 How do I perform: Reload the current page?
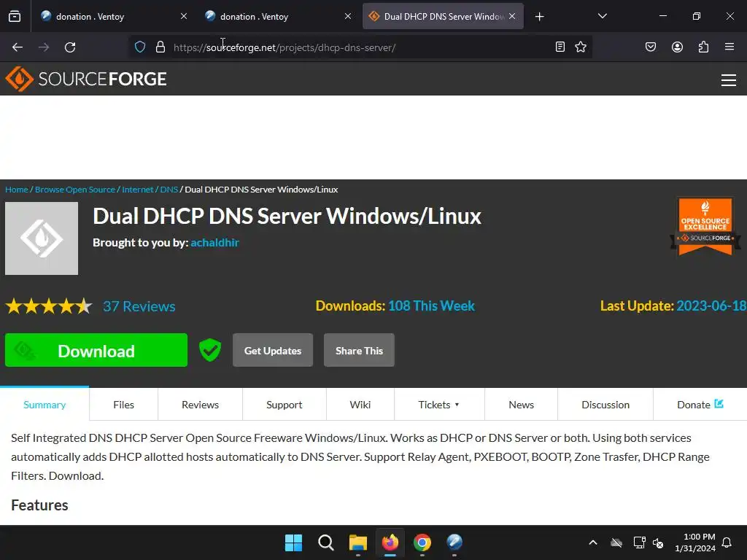(x=70, y=47)
